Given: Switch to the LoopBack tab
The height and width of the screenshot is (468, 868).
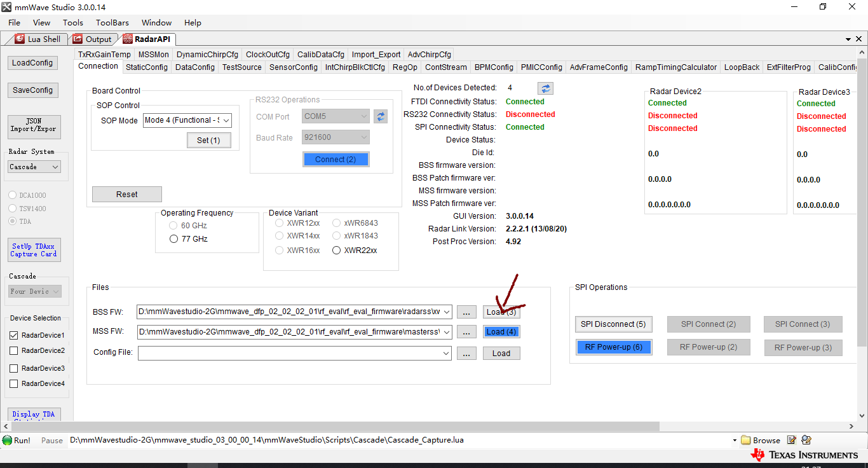Looking at the screenshot, I should [x=742, y=67].
